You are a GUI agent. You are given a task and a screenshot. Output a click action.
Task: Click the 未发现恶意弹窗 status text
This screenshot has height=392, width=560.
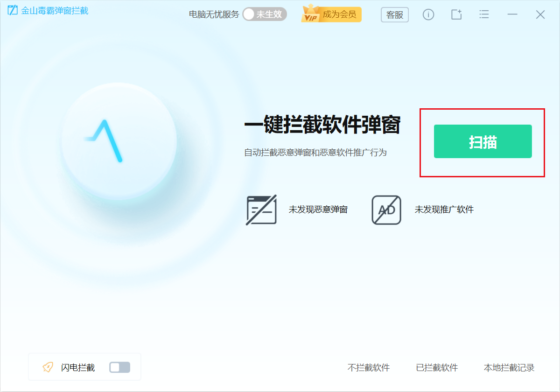click(x=319, y=210)
